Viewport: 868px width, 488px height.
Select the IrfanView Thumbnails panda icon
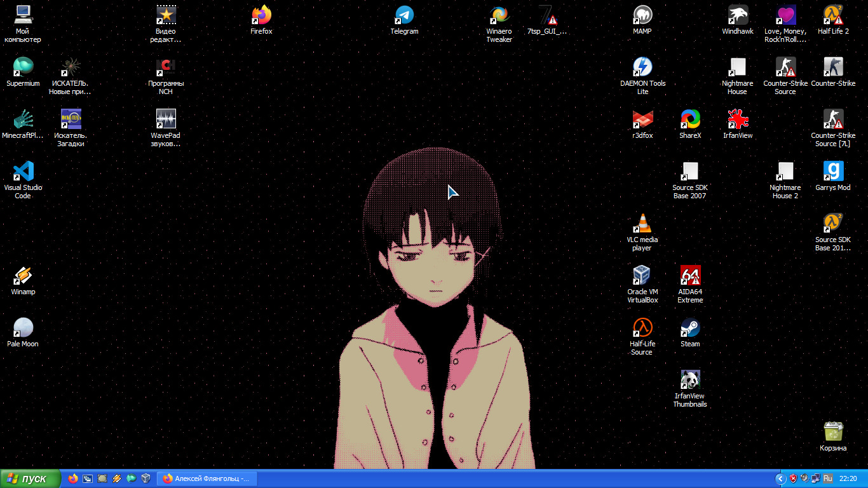[690, 389]
